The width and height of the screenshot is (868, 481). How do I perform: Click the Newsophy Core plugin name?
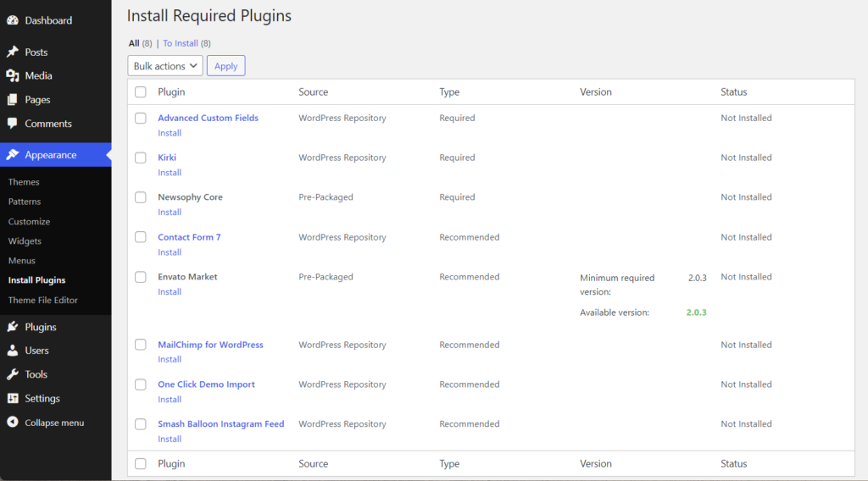coord(190,197)
